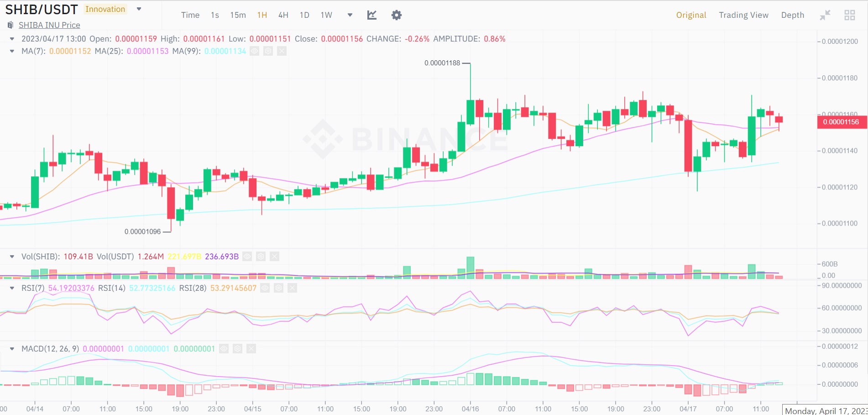868x415 pixels.
Task: Open more time intervals dropdown after 1W
Action: coord(350,15)
